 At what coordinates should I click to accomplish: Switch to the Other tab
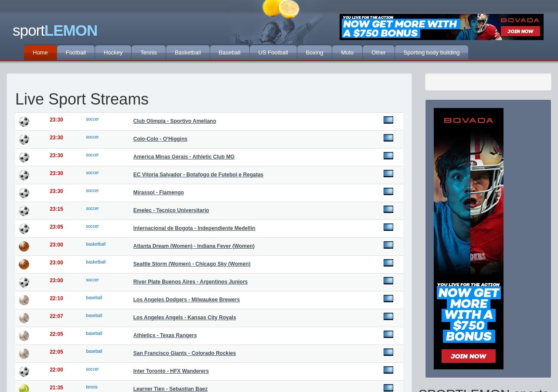tap(379, 53)
